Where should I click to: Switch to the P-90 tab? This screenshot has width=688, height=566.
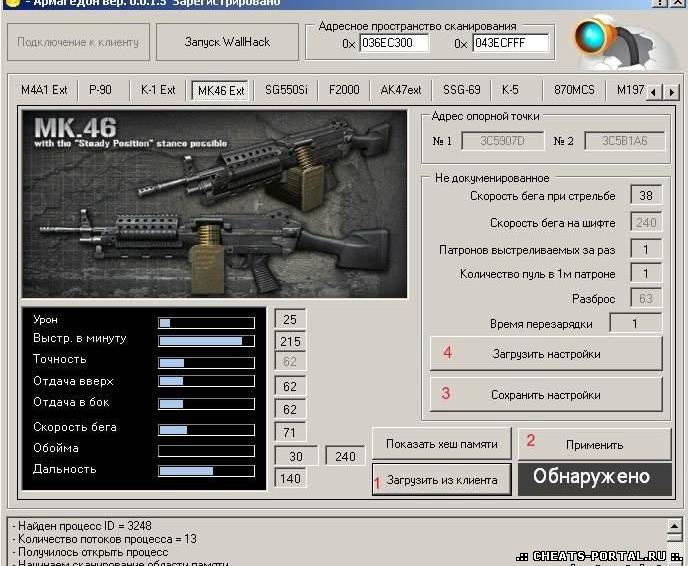point(100,90)
